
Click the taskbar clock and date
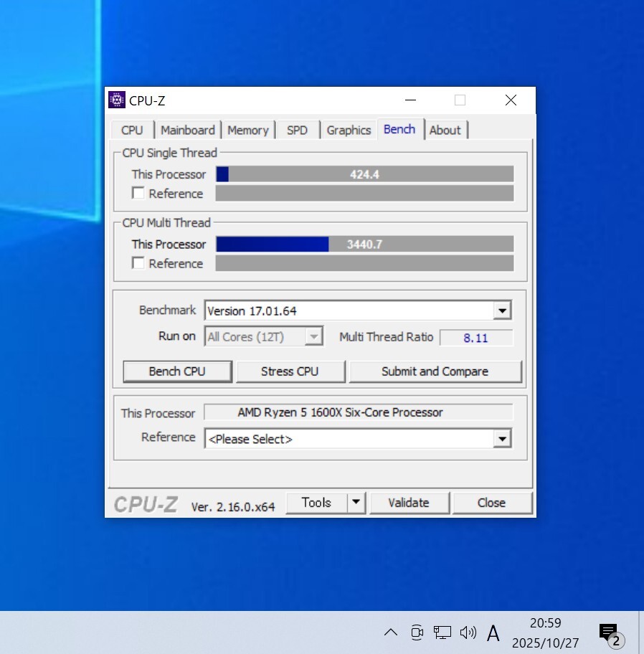[x=545, y=633]
